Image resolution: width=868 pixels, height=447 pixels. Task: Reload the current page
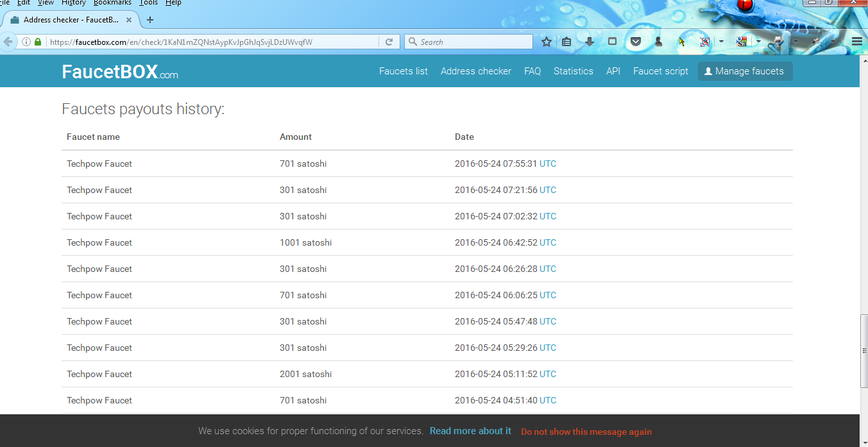[x=389, y=42]
